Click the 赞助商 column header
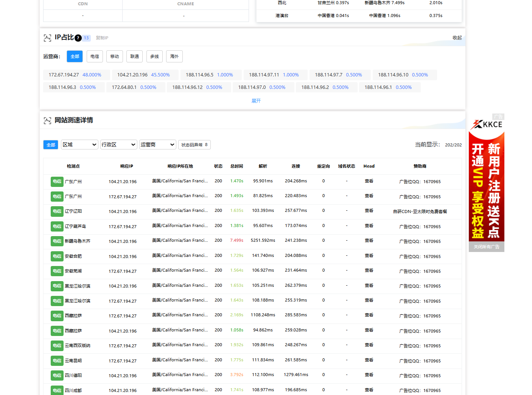Image resolution: width=532 pixels, height=395 pixels. click(420, 166)
